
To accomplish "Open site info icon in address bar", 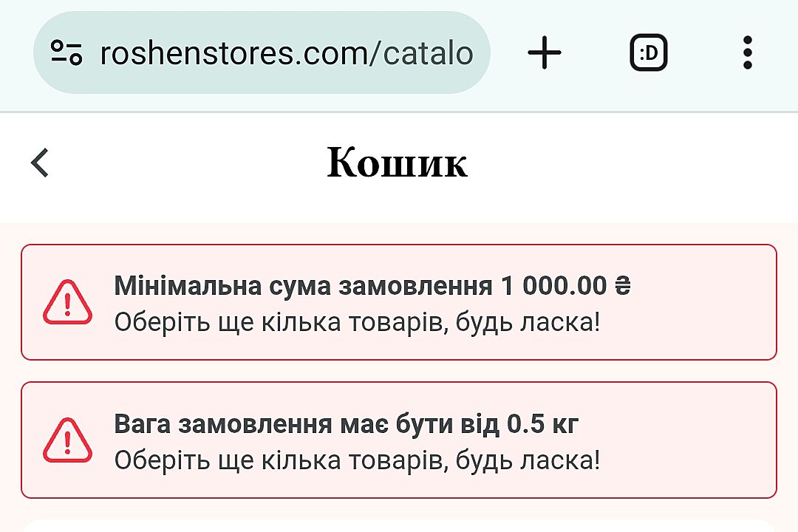I will point(66,52).
